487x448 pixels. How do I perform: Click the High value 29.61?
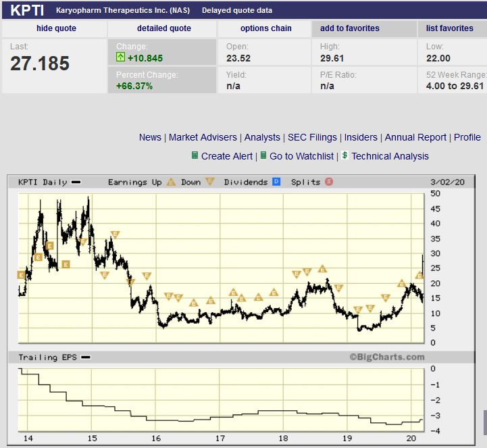[332, 58]
